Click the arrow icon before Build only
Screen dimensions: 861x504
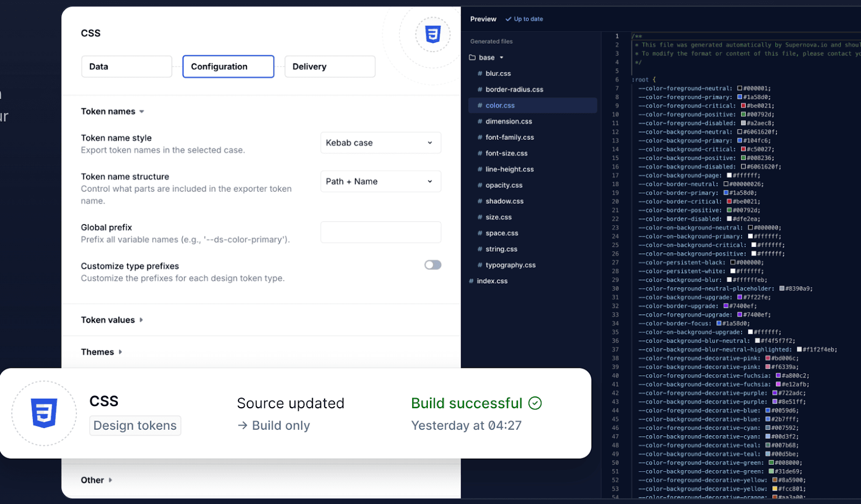tap(243, 425)
